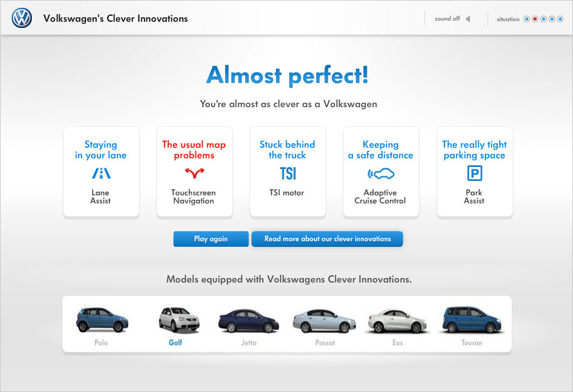Select the fourth situation dot

[552, 19]
